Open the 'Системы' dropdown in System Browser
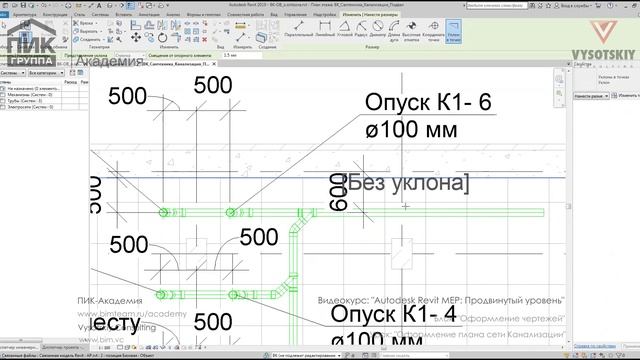640x360 pixels. pos(13,73)
